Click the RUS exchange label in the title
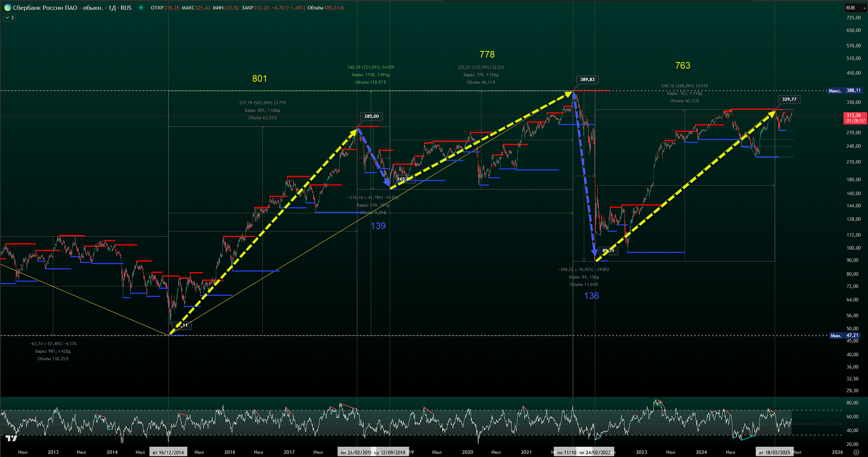 pyautogui.click(x=126, y=8)
